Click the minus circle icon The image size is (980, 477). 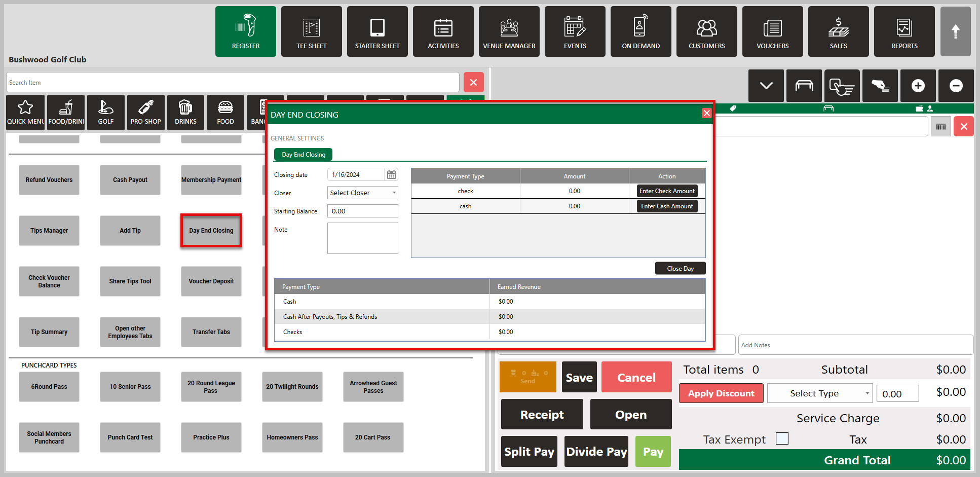coord(956,86)
